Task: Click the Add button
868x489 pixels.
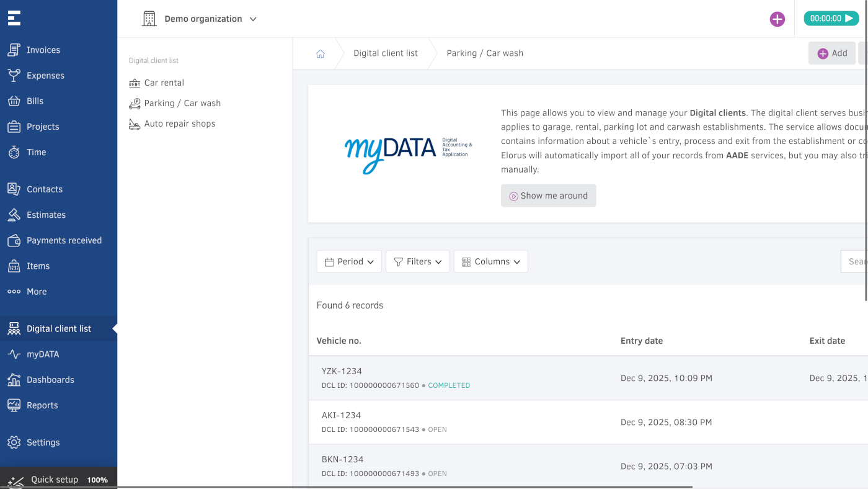Action: 831,53
